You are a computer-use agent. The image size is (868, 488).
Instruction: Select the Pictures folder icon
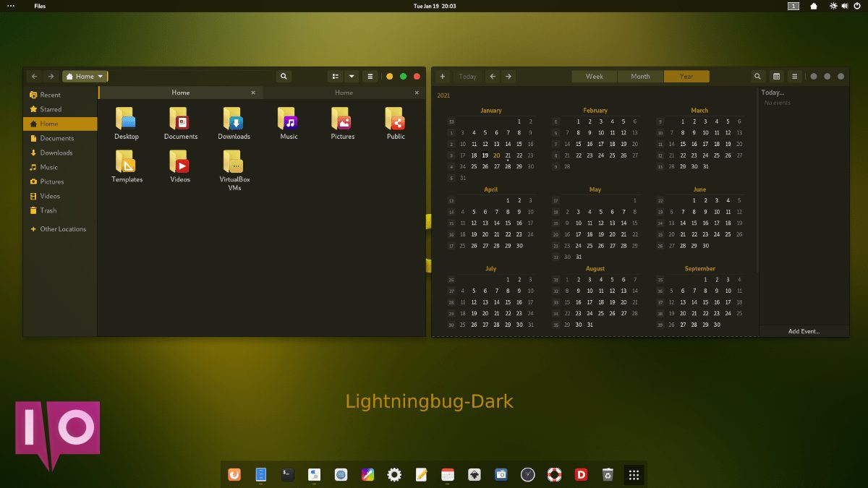342,119
